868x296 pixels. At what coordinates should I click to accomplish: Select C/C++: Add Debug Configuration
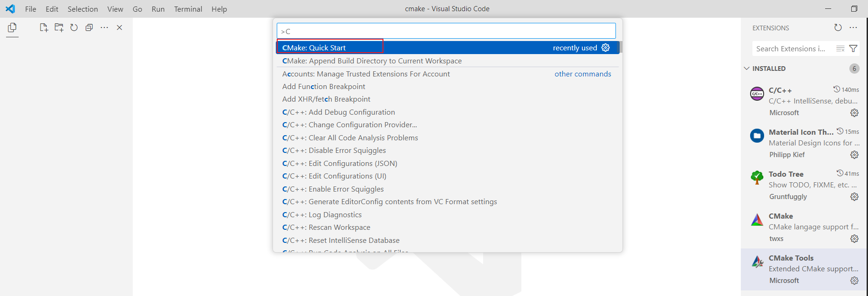448,112
